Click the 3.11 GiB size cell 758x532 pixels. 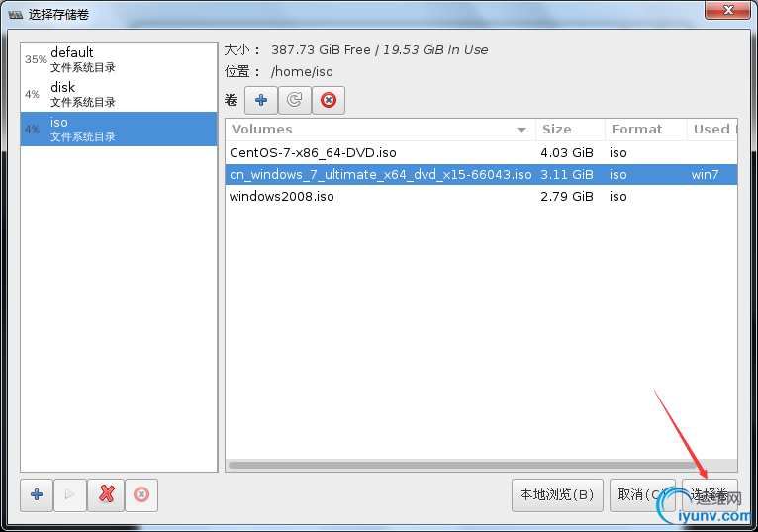coord(567,174)
